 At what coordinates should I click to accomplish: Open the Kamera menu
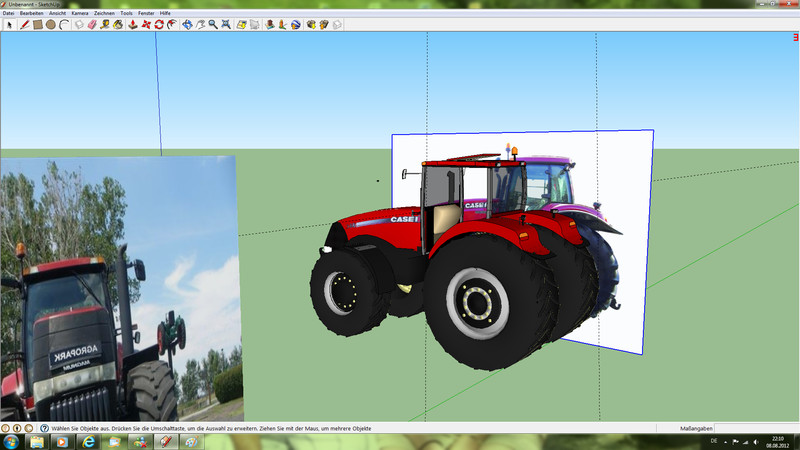(80, 13)
